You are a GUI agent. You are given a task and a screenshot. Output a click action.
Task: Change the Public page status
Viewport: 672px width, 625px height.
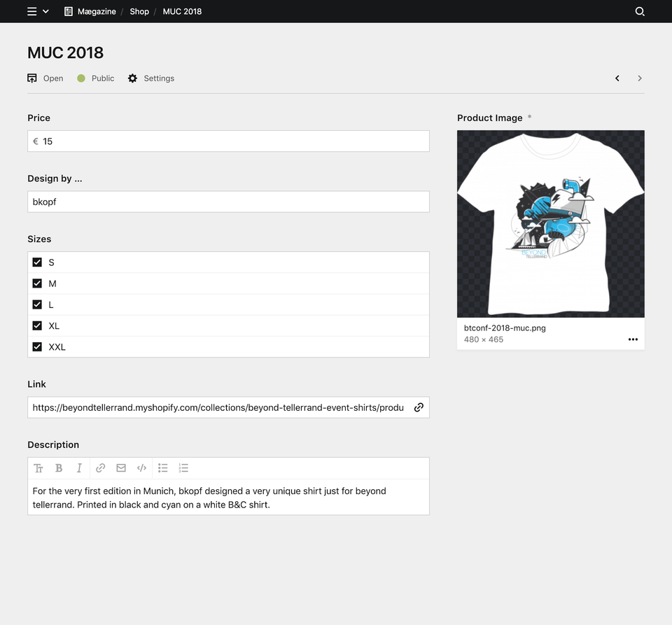[x=96, y=78]
